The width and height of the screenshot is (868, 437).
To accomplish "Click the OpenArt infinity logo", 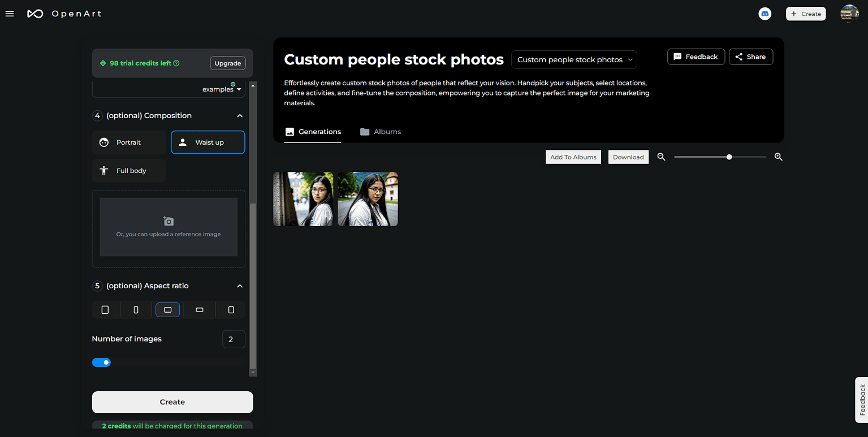I will click(35, 14).
